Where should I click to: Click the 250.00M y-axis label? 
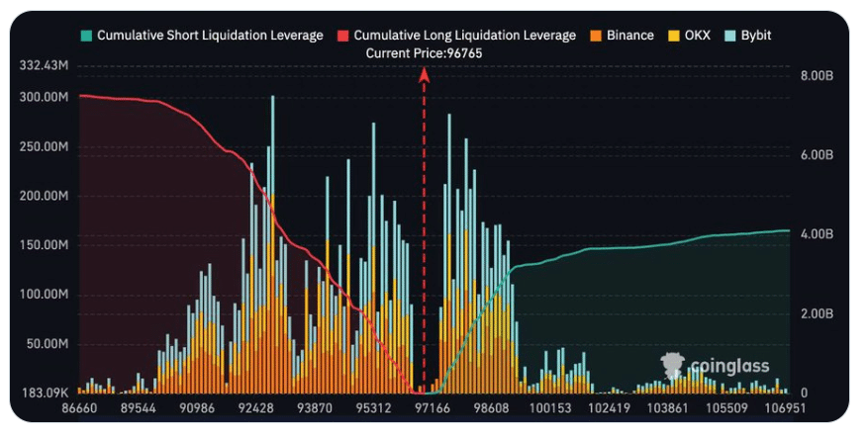tap(45, 147)
